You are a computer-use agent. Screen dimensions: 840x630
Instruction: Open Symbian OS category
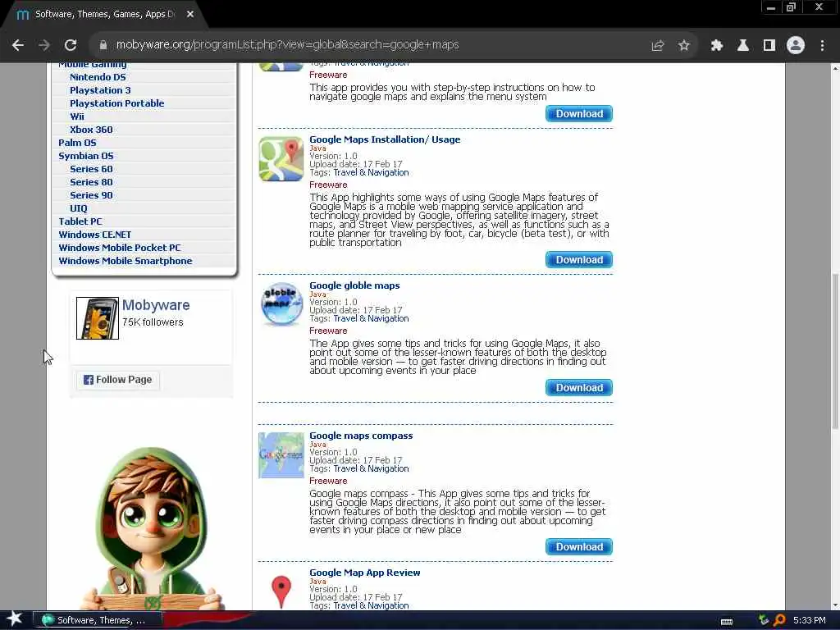click(85, 156)
